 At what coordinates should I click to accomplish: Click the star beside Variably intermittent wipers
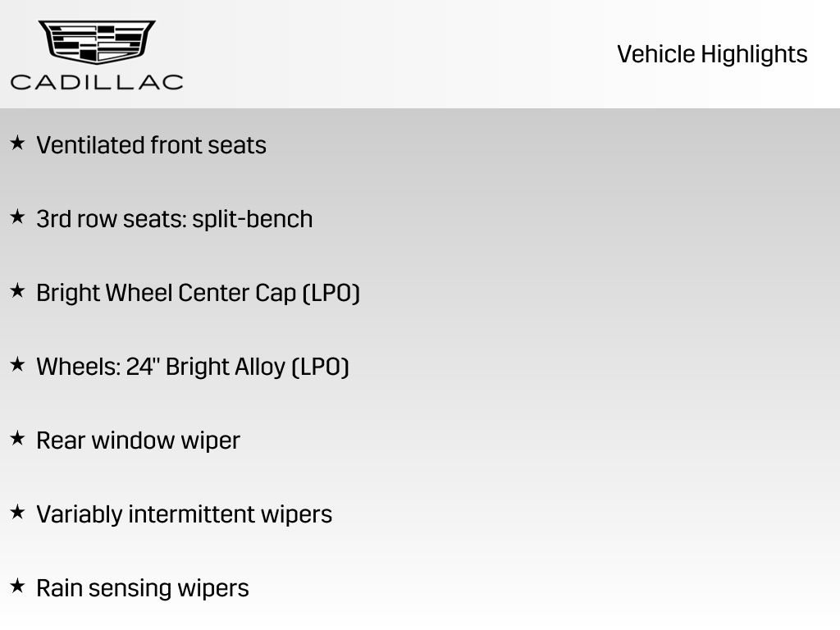click(17, 513)
